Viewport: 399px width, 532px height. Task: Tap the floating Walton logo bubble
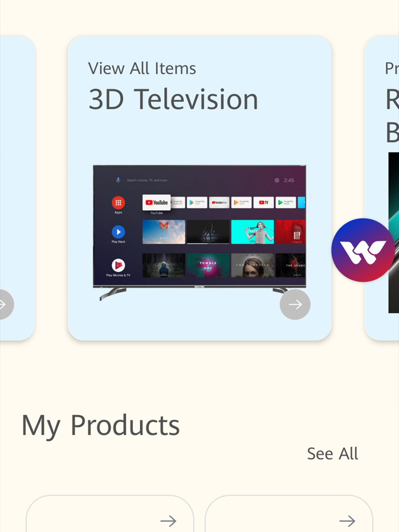tap(363, 250)
